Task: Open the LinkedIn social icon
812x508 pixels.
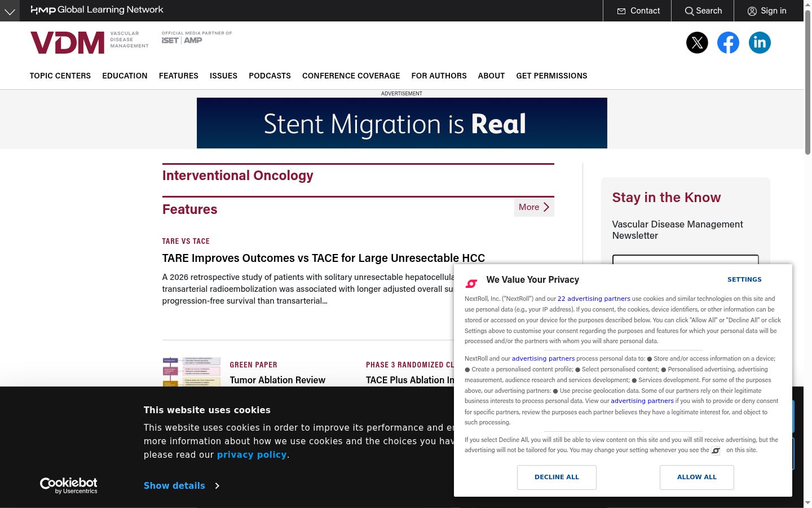Action: coord(760,43)
